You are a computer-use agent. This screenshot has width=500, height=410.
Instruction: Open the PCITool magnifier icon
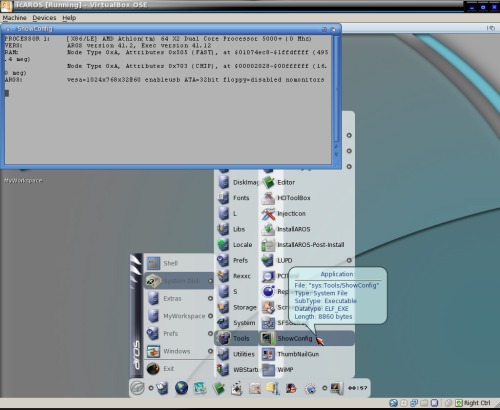[268, 276]
